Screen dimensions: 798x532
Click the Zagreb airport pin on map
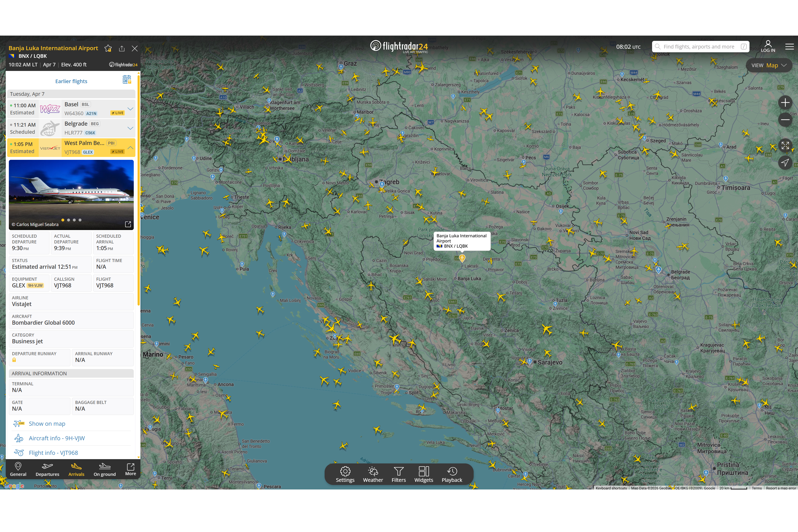click(382, 185)
